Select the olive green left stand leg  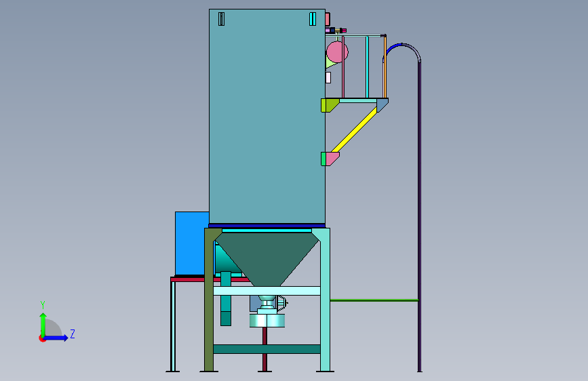point(209,300)
